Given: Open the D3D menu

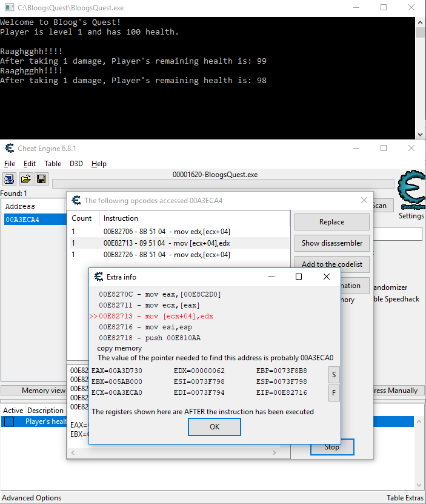Looking at the screenshot, I should [x=76, y=164].
